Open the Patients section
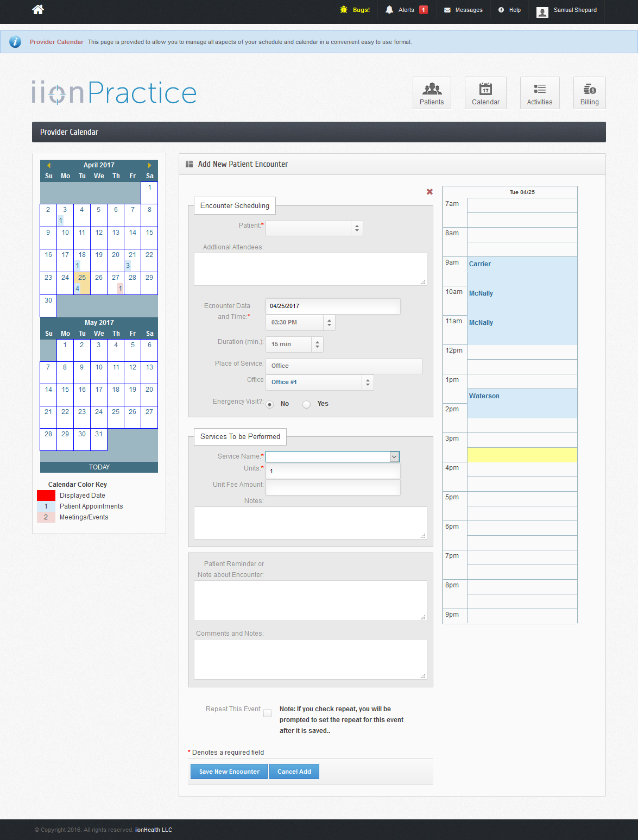Image resolution: width=638 pixels, height=840 pixels. pos(432,93)
